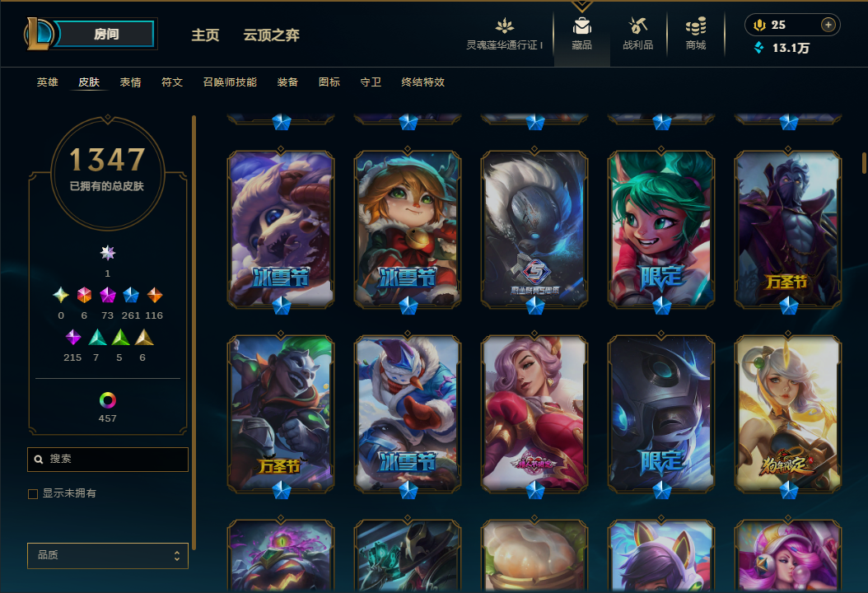Click the 搜索 search field
Screen dimensions: 868x593
point(108,460)
